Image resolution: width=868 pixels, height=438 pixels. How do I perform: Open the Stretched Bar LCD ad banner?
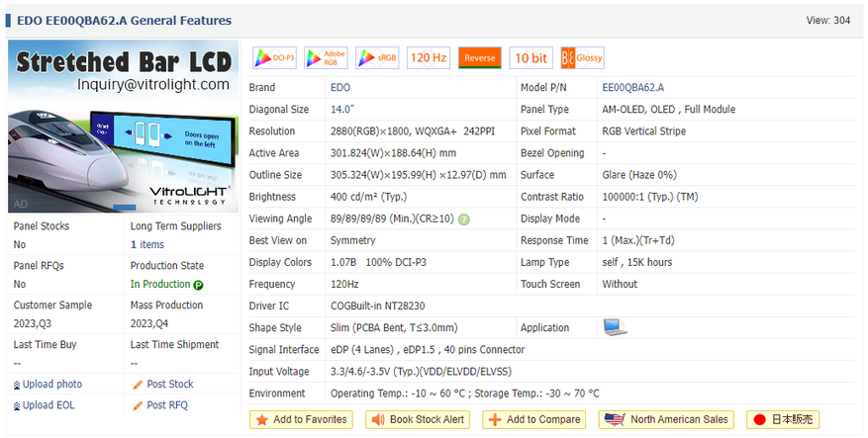(x=124, y=127)
